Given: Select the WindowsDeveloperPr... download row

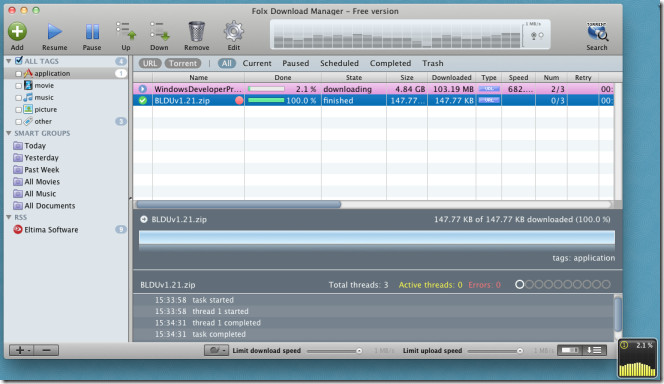Looking at the screenshot, I should 374,89.
